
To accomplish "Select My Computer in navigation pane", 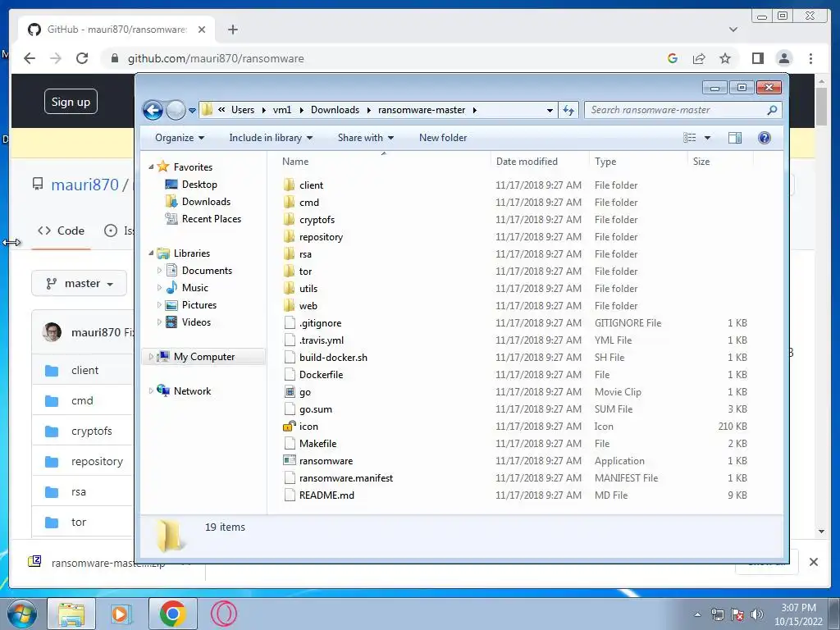I will (x=203, y=357).
